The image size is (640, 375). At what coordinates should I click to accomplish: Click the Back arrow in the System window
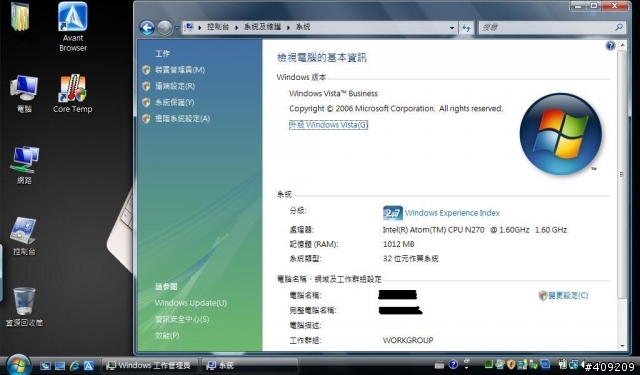tap(147, 28)
